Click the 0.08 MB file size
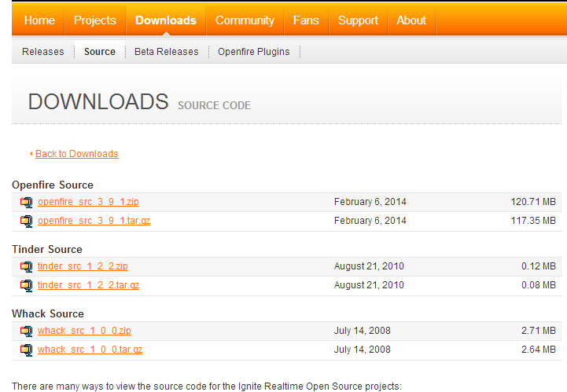Viewport: 567px width, 392px height. 539,285
